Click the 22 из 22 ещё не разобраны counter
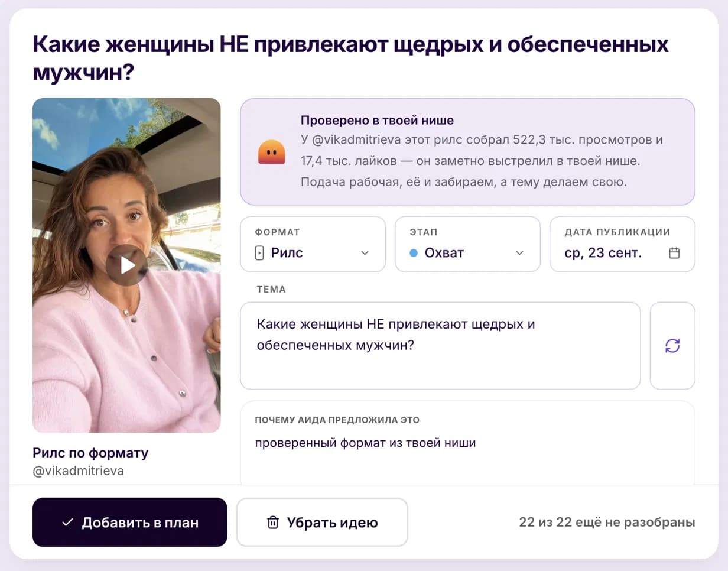Viewport: 728px width, 571px height. click(607, 523)
